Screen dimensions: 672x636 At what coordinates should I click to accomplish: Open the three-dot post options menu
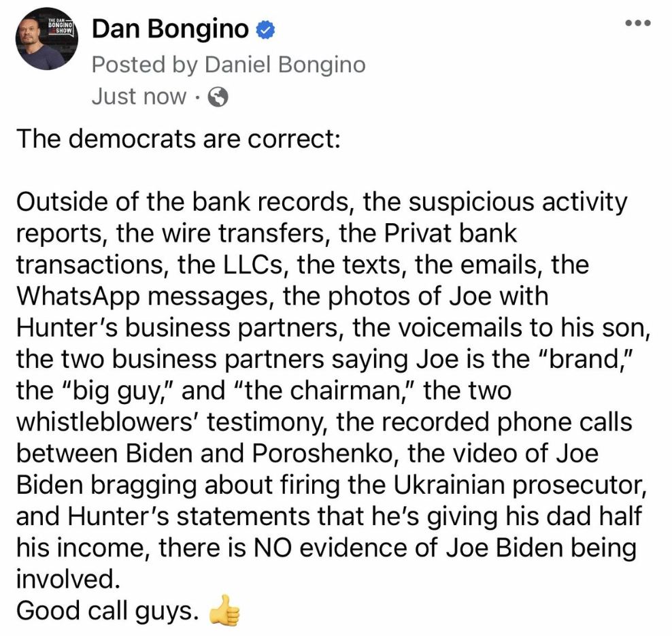pyautogui.click(x=638, y=22)
